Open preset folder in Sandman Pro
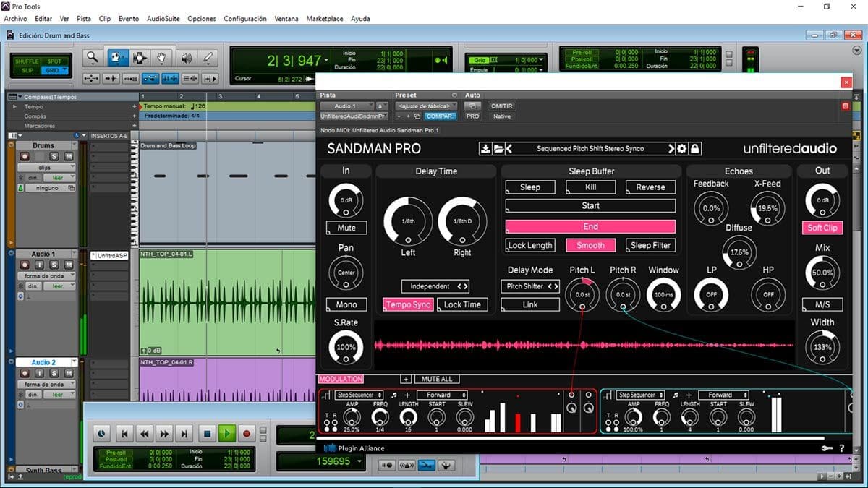 tap(498, 149)
